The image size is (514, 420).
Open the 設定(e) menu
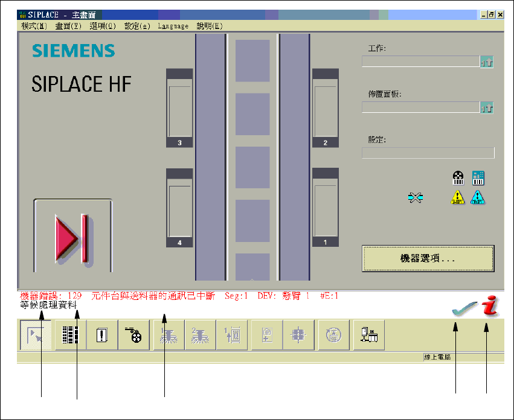click(137, 26)
